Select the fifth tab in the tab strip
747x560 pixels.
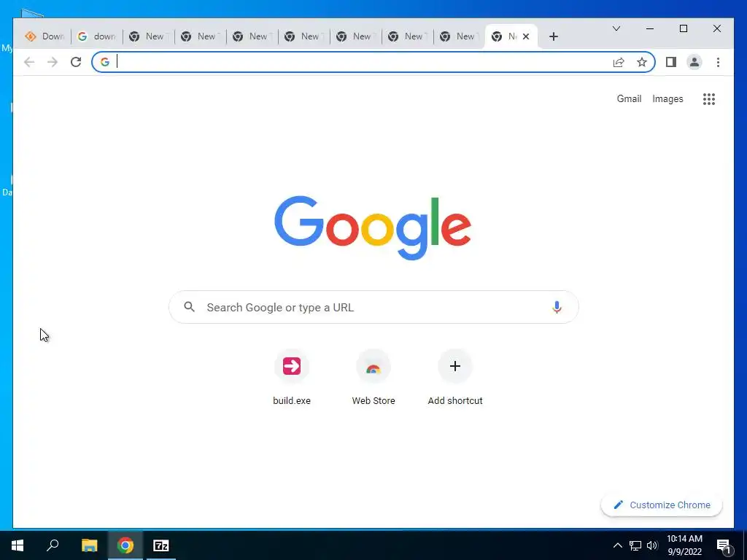point(252,36)
